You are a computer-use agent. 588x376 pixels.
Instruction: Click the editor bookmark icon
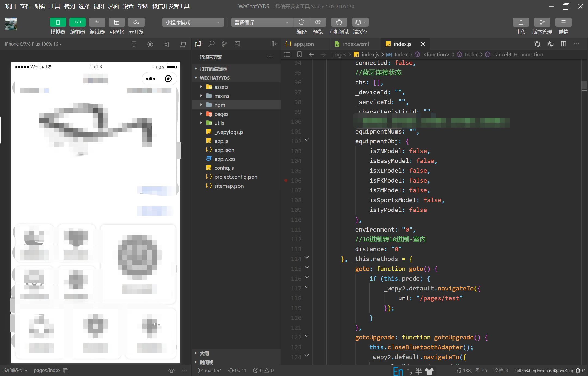pos(299,54)
